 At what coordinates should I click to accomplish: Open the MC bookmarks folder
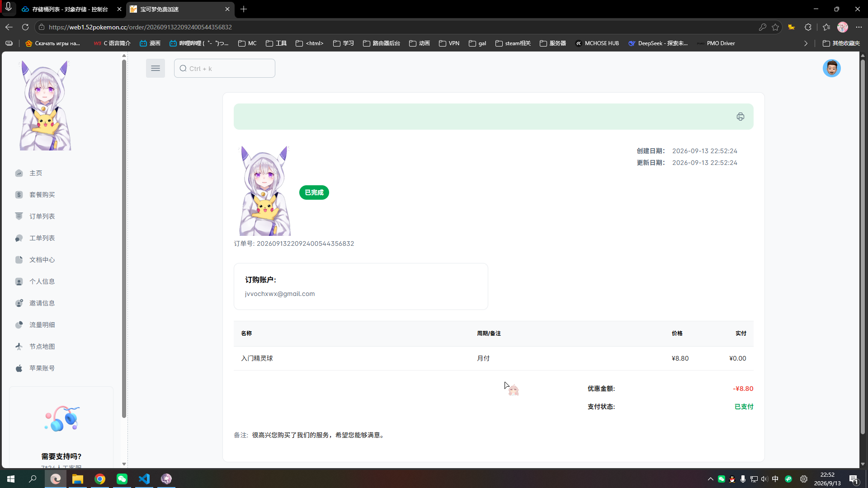[x=247, y=43]
